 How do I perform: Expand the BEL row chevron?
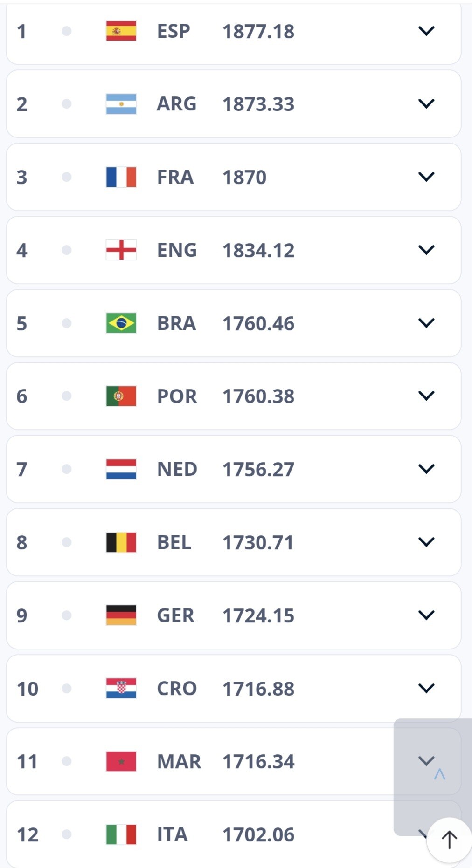pyautogui.click(x=426, y=542)
